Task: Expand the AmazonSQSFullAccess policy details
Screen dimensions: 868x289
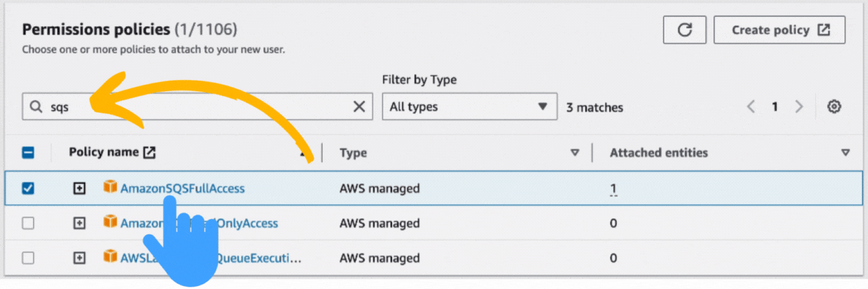Action: click(80, 188)
